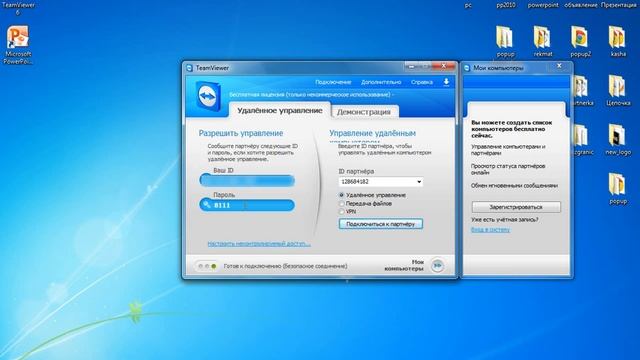The image size is (640, 360).
Task: Click the Зарегистрироваться button
Action: tap(516, 207)
